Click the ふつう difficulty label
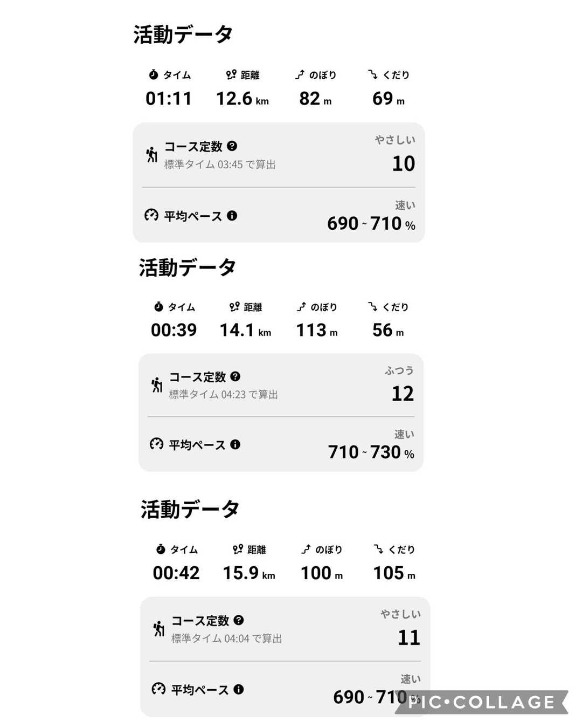582x728 pixels. coord(399,370)
